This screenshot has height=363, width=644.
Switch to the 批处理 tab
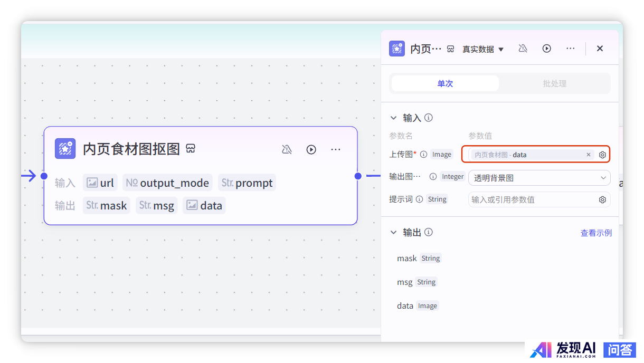coord(554,83)
